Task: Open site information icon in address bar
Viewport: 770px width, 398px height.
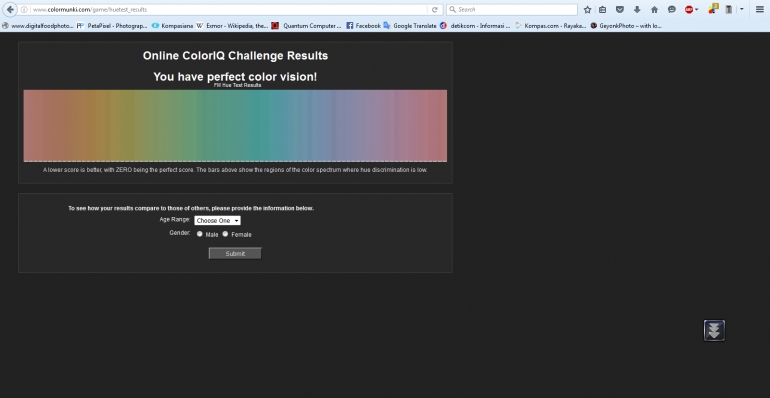Action: (24, 9)
